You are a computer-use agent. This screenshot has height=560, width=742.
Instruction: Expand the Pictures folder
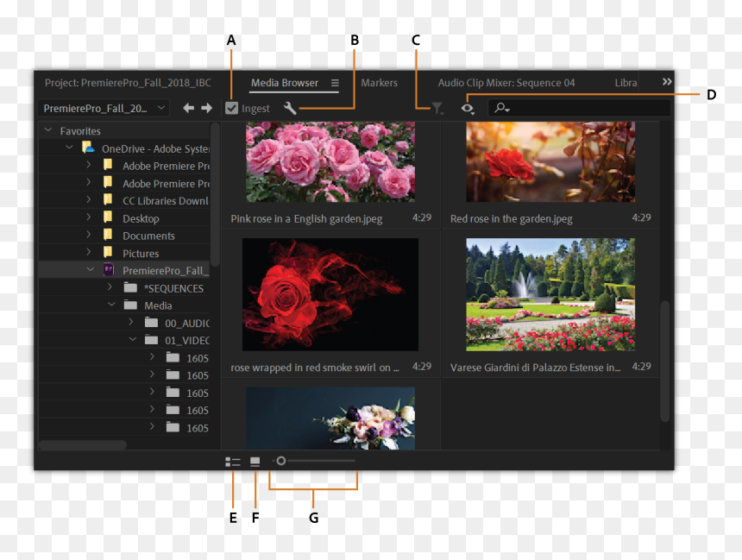click(89, 252)
